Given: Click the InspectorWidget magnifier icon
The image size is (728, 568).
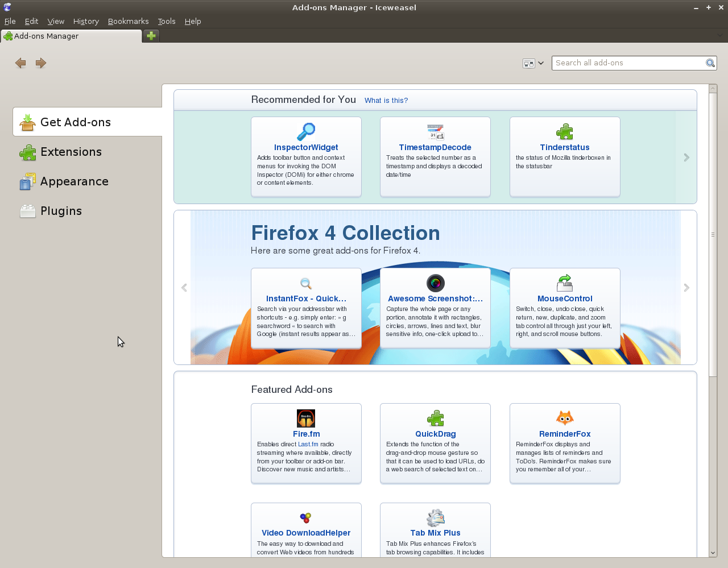Looking at the screenshot, I should pyautogui.click(x=306, y=132).
